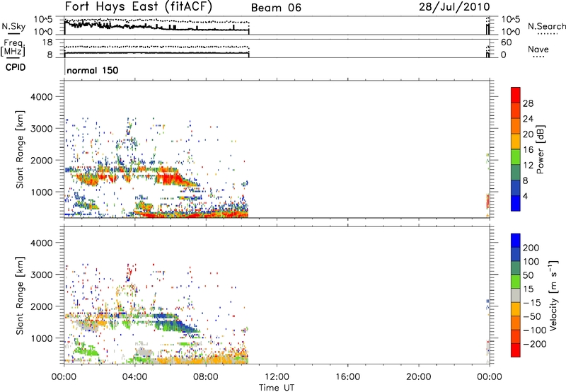Screen dimensions: 566x392
Task: Select the N.Search legend label
Action: (546, 26)
